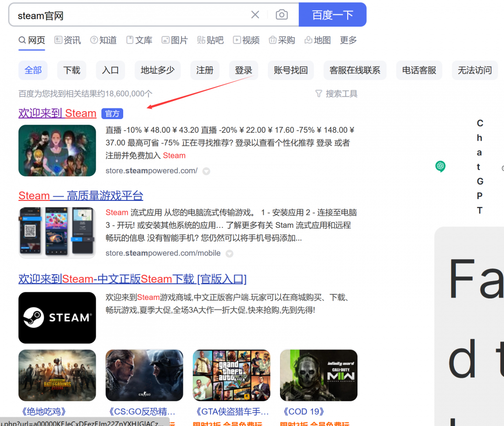Expand the 更多 menu

[x=349, y=40]
